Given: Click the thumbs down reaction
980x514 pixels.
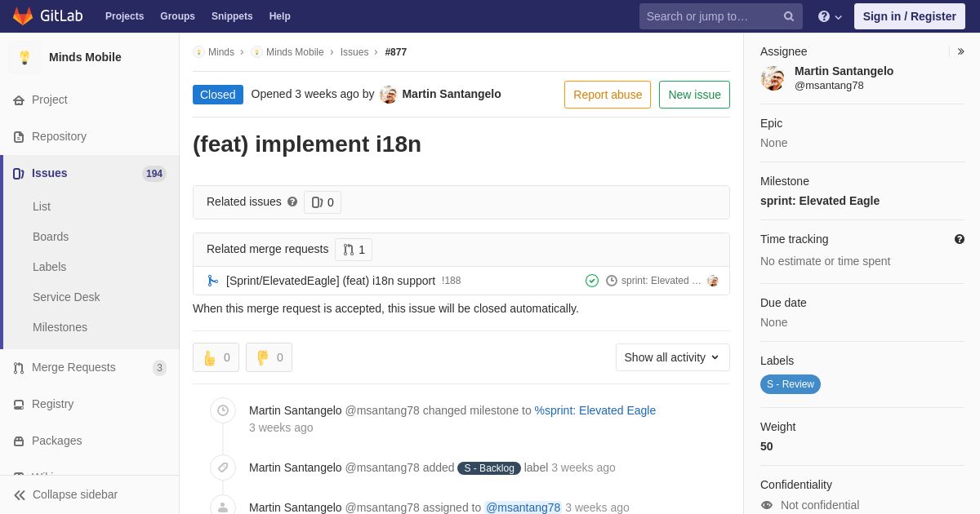Looking at the screenshot, I should pos(269,357).
